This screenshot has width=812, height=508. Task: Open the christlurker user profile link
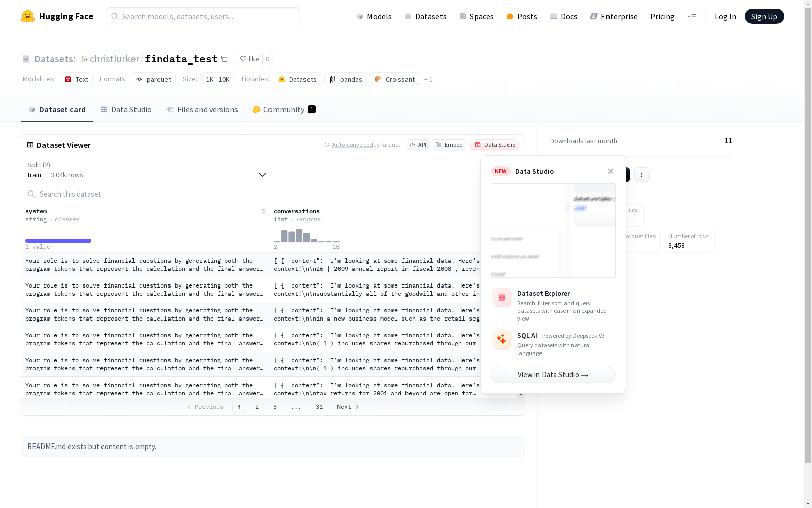(x=114, y=59)
